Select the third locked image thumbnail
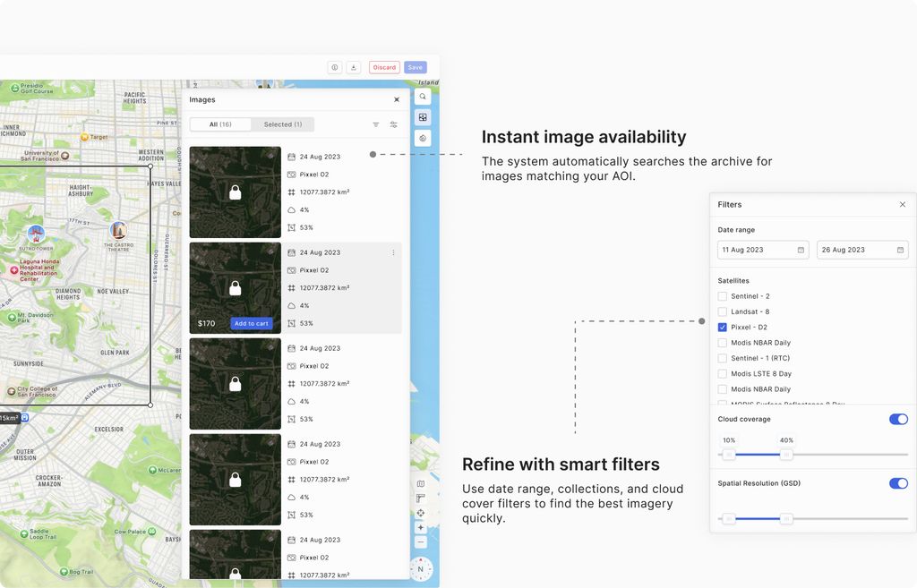 (x=236, y=383)
